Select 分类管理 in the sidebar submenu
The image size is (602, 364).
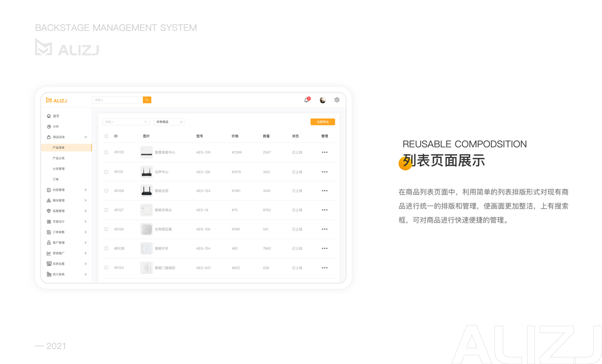pos(59,169)
